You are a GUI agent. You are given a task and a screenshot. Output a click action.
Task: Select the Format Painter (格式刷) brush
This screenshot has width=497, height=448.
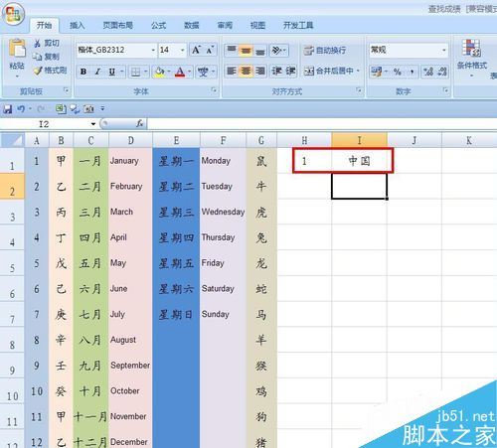(38, 71)
